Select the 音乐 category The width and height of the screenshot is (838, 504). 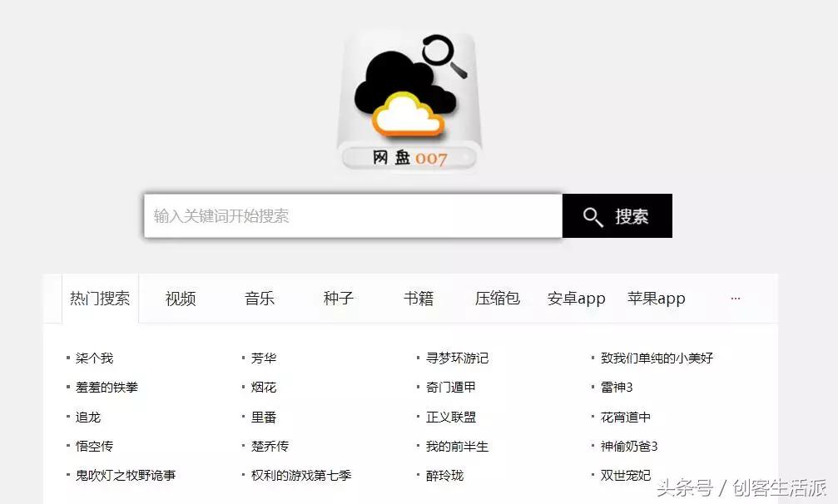pyautogui.click(x=259, y=298)
